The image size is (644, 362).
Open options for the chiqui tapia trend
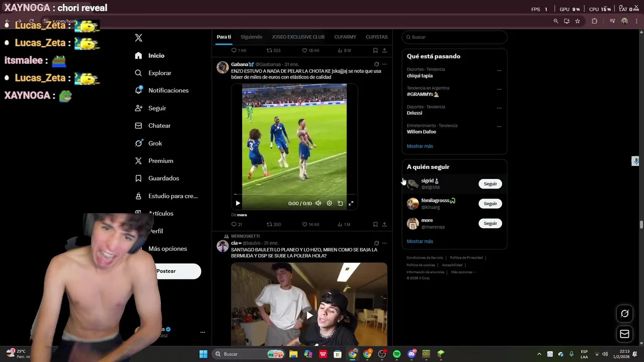pyautogui.click(x=499, y=70)
